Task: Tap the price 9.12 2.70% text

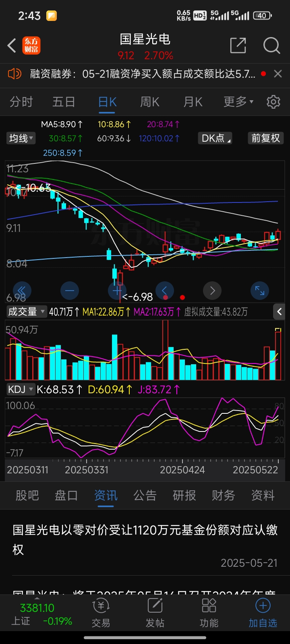Action: (145, 55)
